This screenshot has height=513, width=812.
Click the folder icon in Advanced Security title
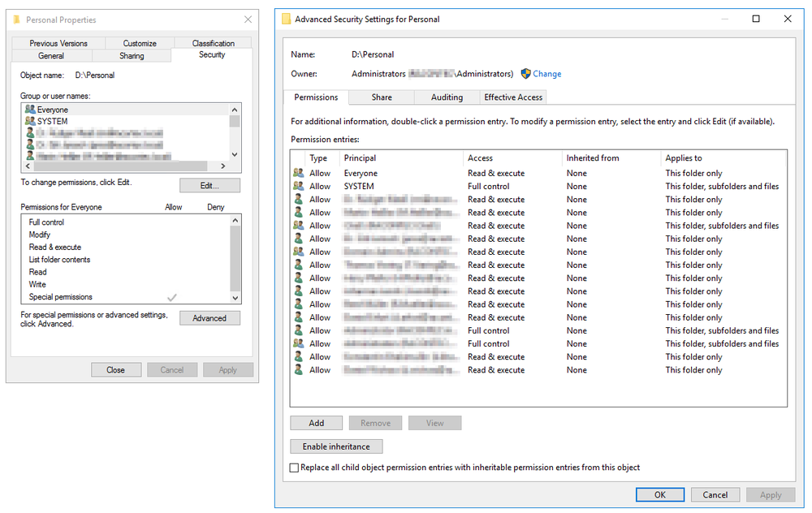(x=286, y=19)
